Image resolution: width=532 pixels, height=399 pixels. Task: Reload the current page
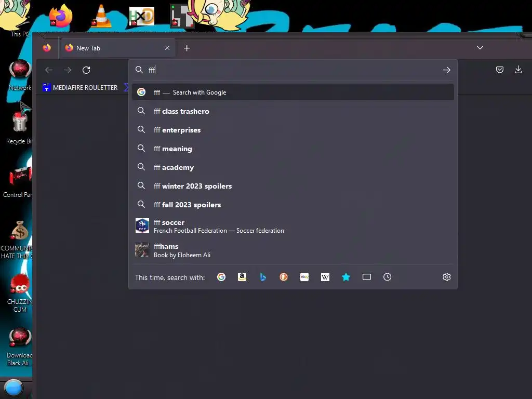(86, 70)
